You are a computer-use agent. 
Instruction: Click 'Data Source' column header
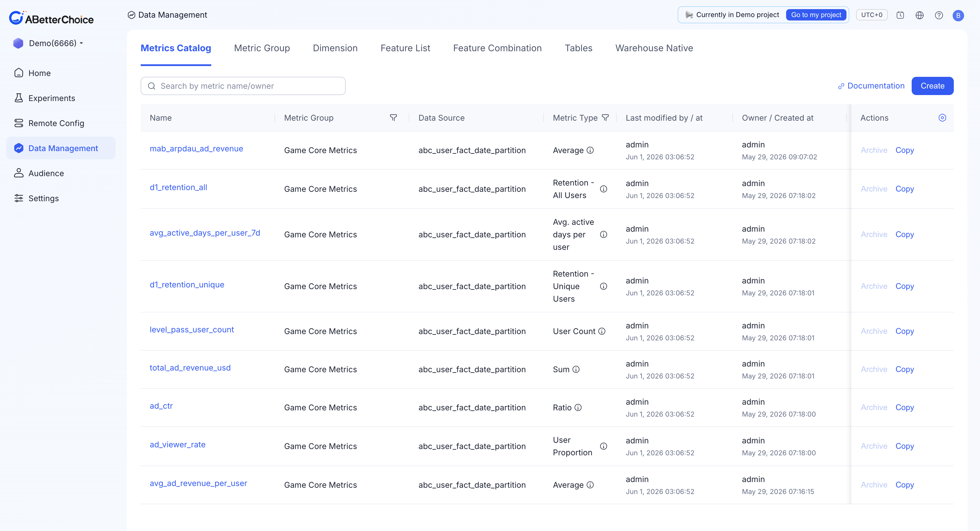point(441,118)
